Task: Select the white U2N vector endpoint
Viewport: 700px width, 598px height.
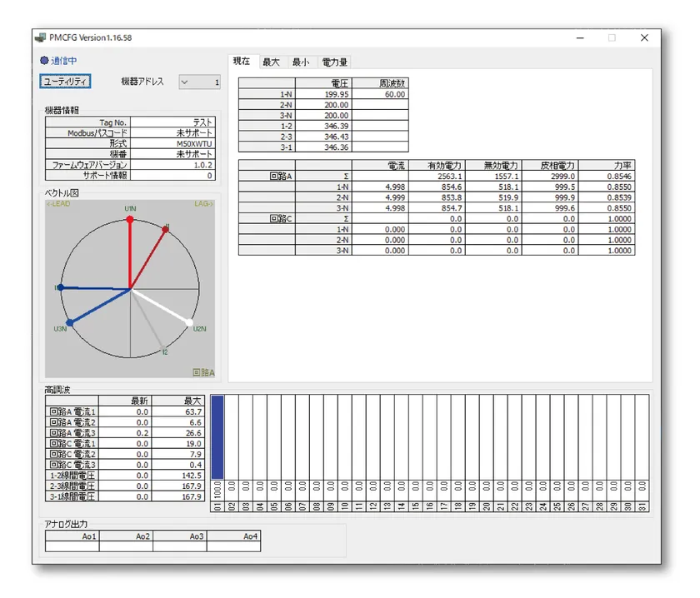Action: pyautogui.click(x=189, y=323)
